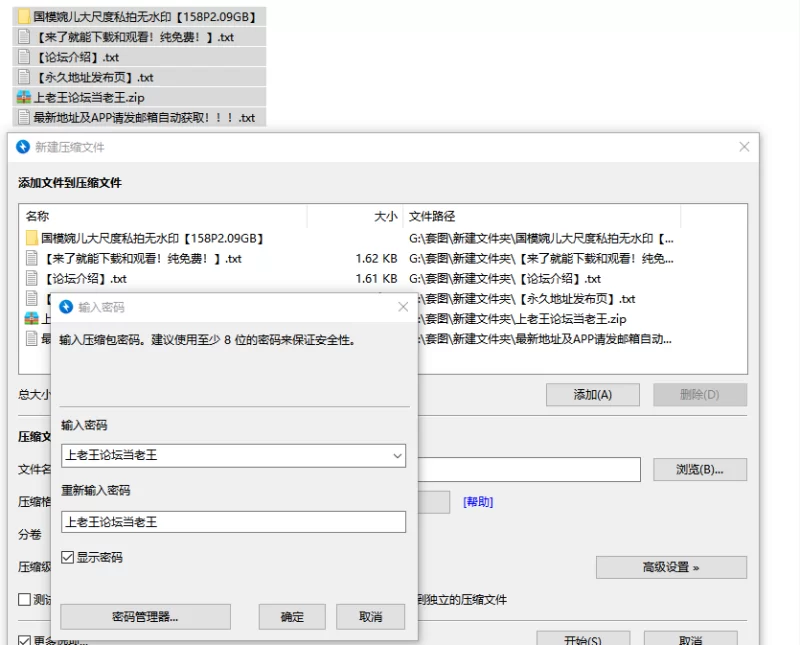Open the [帮助] link
Image resolution: width=800 pixels, height=645 pixels.
click(477, 502)
